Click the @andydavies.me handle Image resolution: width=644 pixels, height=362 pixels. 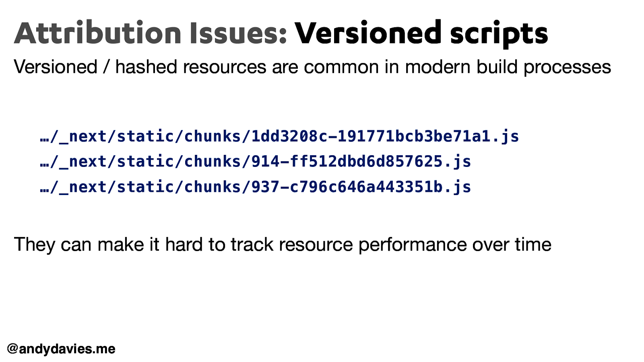tap(61, 349)
